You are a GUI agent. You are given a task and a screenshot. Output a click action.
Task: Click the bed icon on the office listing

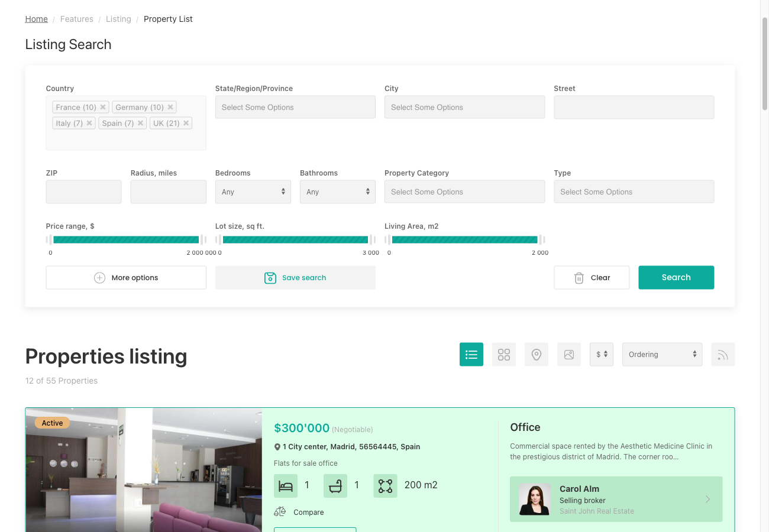286,485
